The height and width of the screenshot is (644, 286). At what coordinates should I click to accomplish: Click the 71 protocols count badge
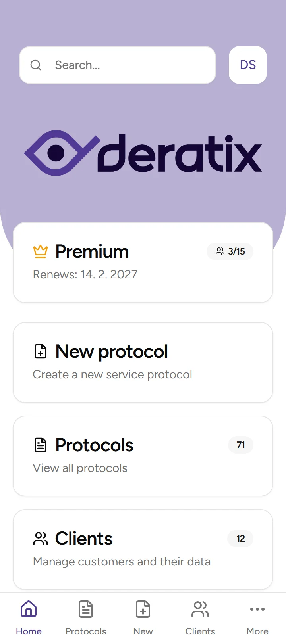[x=241, y=445]
